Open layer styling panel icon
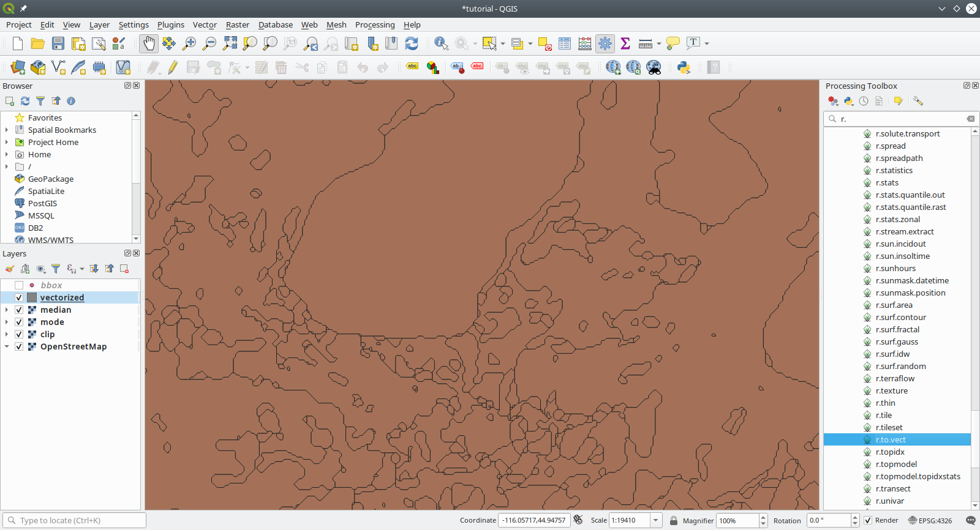Image resolution: width=980 pixels, height=530 pixels. tap(10, 269)
